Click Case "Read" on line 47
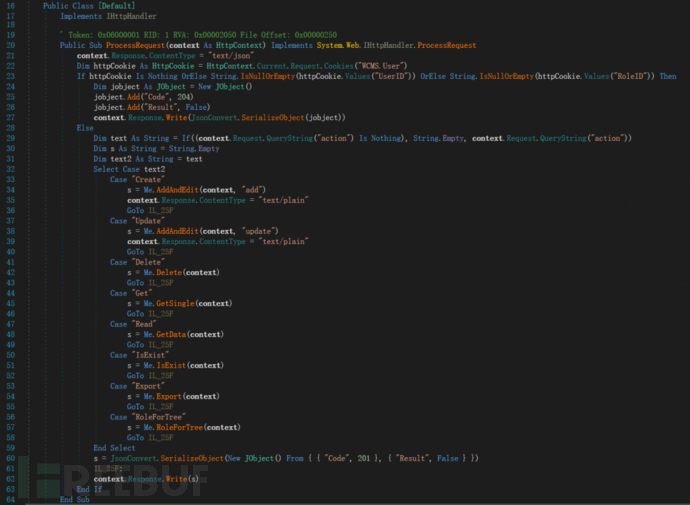690x505 pixels. coord(133,324)
